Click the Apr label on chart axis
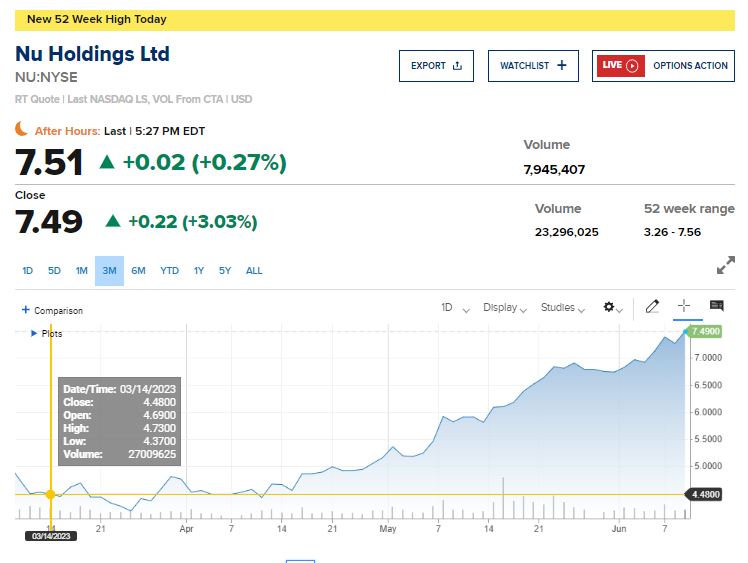 (x=187, y=529)
